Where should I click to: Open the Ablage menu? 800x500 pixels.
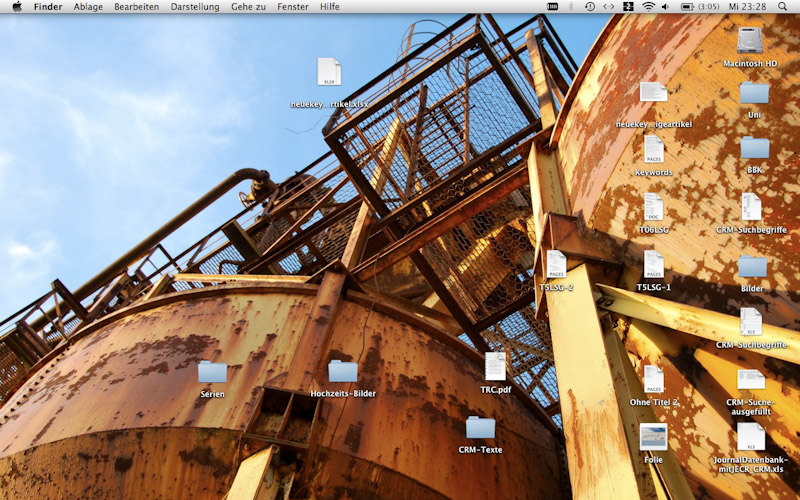point(88,7)
